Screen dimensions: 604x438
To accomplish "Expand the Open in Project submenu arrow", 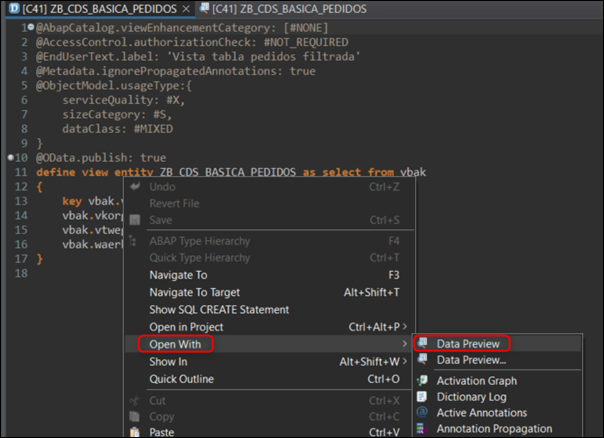I will (404, 327).
